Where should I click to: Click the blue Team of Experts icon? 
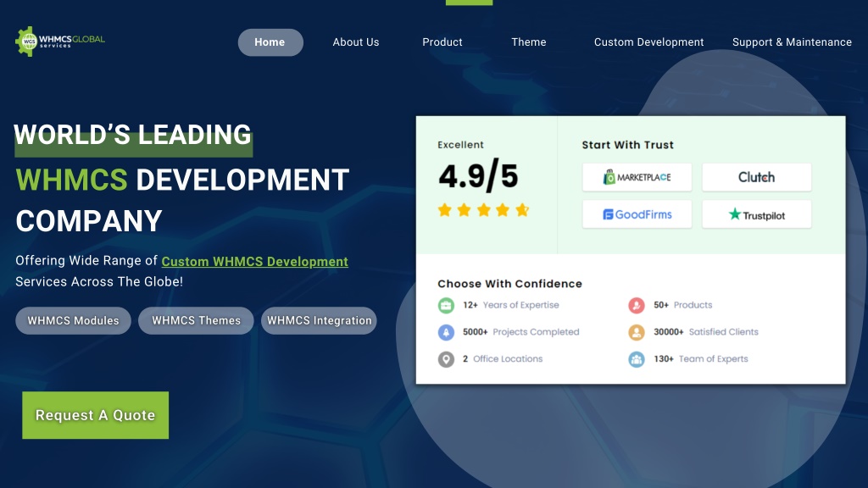tap(637, 359)
